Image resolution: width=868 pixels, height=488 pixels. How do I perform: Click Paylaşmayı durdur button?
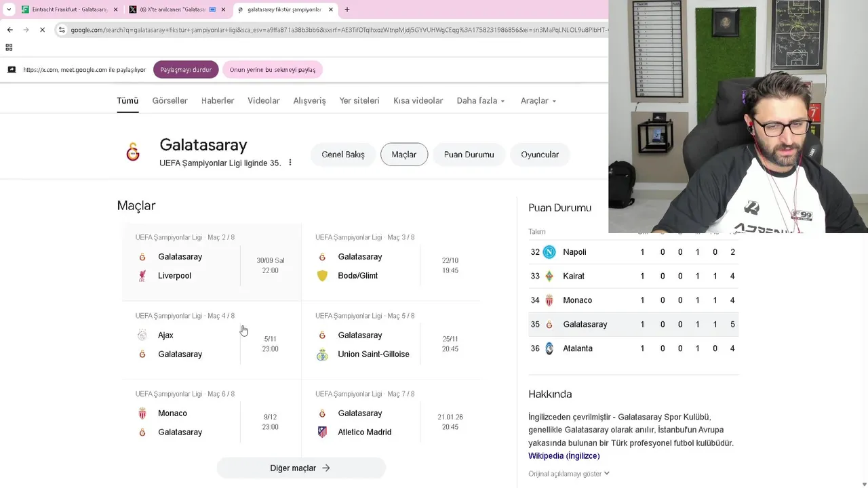coord(186,70)
